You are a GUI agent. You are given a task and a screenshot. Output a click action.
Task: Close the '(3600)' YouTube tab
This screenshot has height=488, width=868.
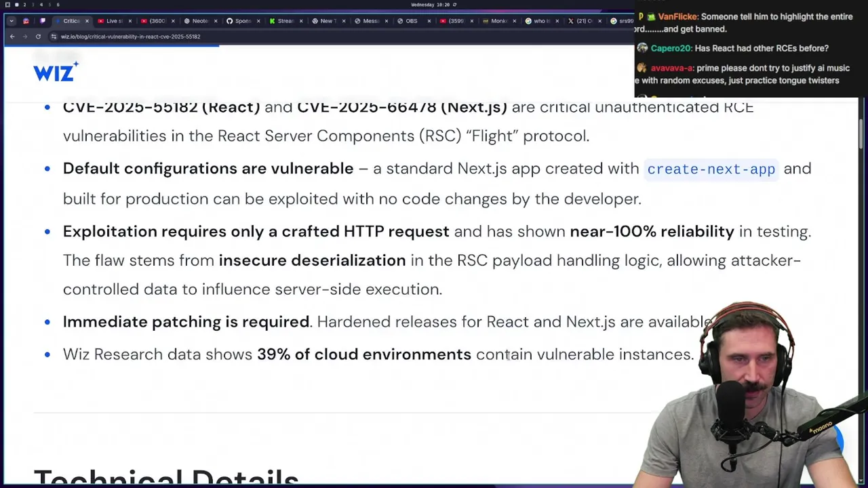pos(173,21)
